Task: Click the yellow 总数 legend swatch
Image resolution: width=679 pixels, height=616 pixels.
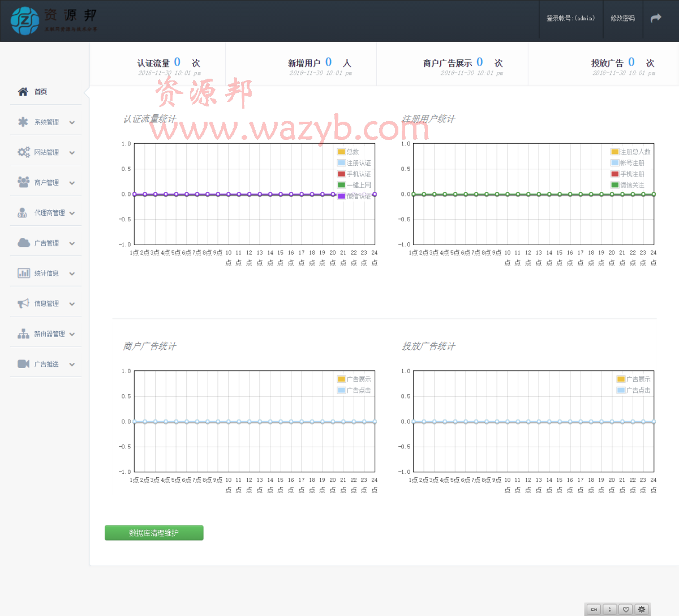Action: coord(341,152)
